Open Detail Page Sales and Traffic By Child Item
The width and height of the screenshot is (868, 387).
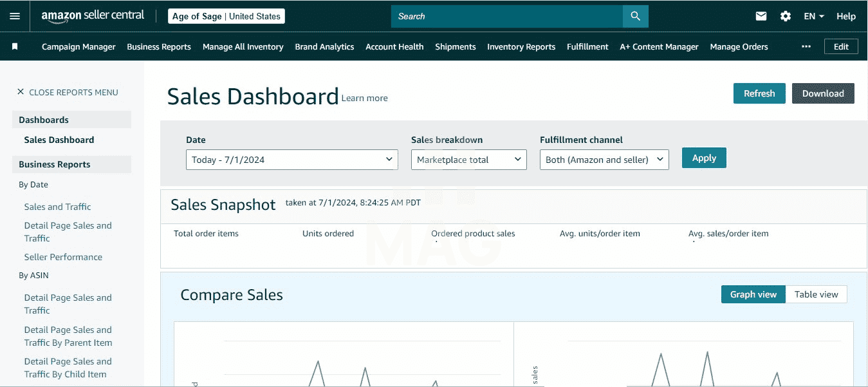click(x=68, y=368)
